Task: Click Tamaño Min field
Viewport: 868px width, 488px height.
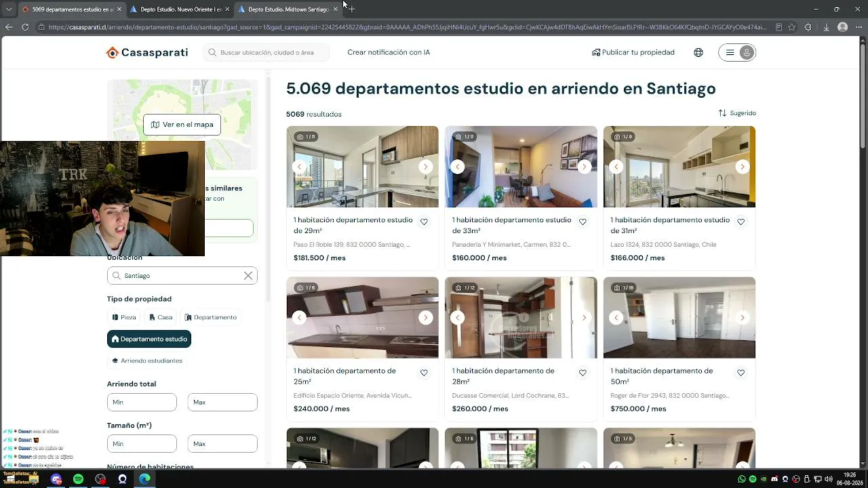Action: [x=142, y=444]
